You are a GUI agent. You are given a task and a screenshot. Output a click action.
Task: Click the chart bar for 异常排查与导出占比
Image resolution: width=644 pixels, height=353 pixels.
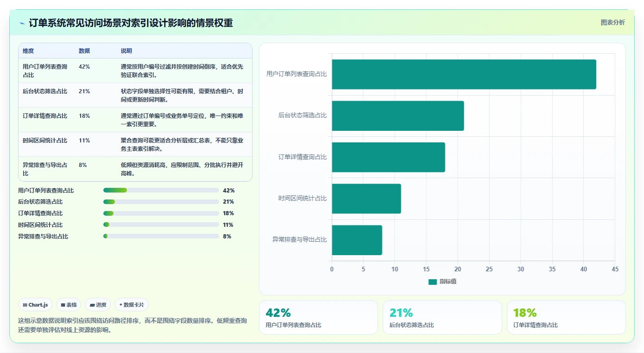(357, 240)
